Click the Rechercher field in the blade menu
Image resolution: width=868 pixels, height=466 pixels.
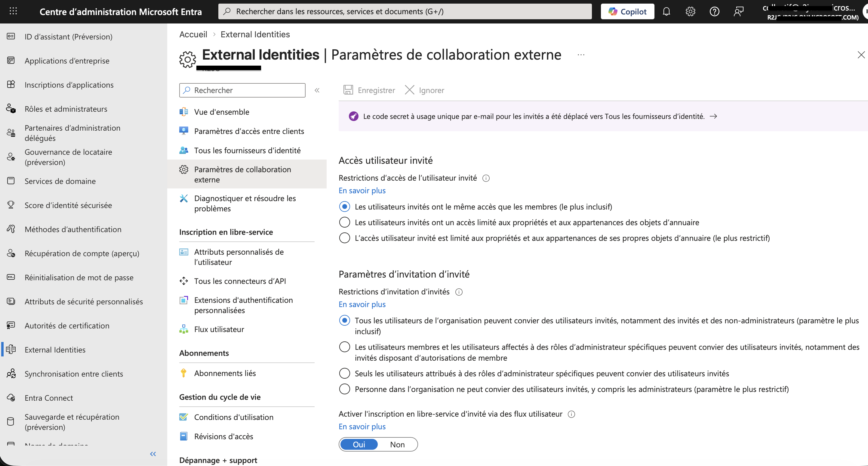click(x=242, y=90)
